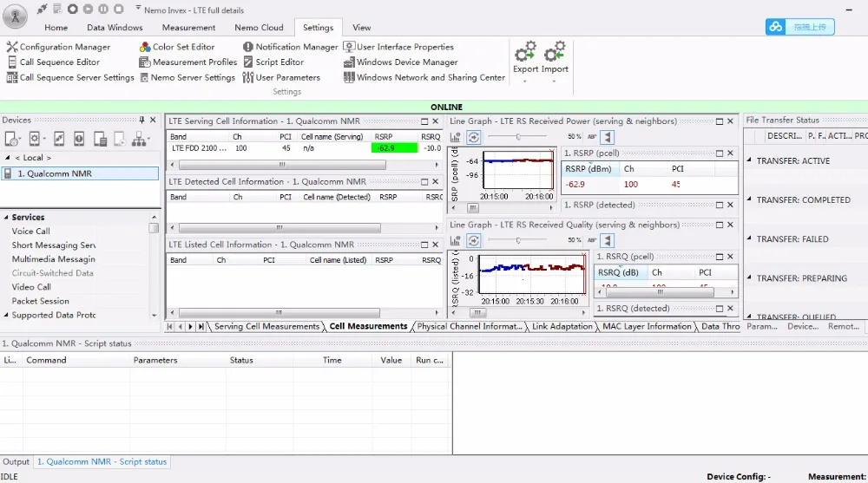Collapse the Local device group
Screen dimensions: 868x483
[7, 158]
